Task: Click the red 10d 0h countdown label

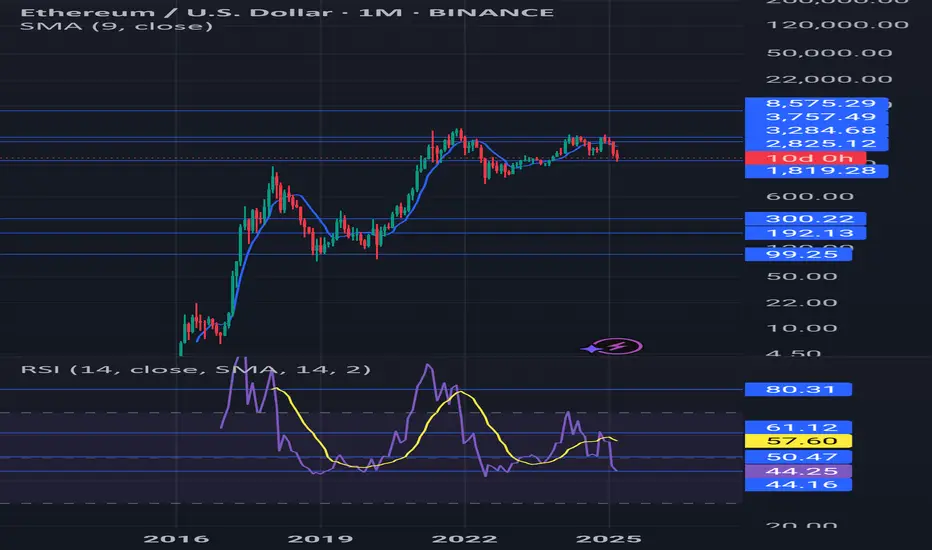Action: [805, 158]
